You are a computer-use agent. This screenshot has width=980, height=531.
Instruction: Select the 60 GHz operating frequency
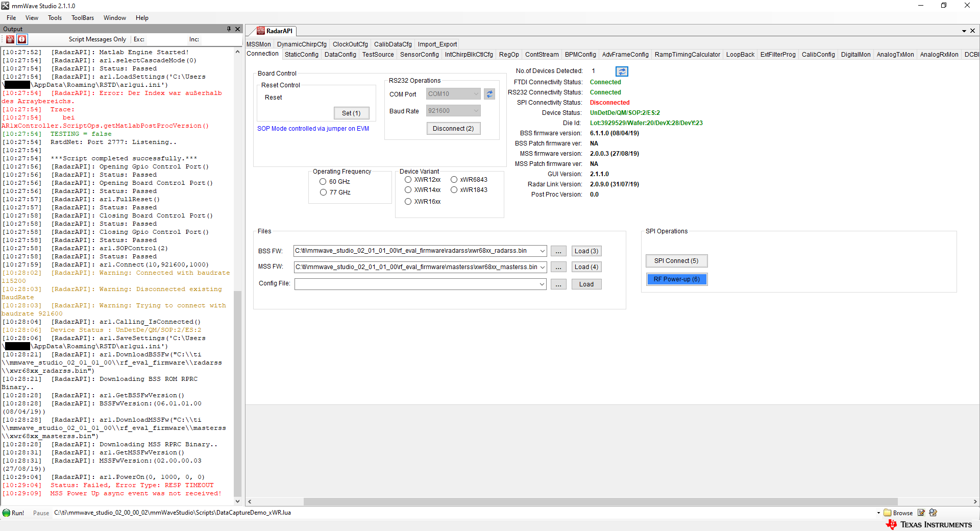point(323,182)
